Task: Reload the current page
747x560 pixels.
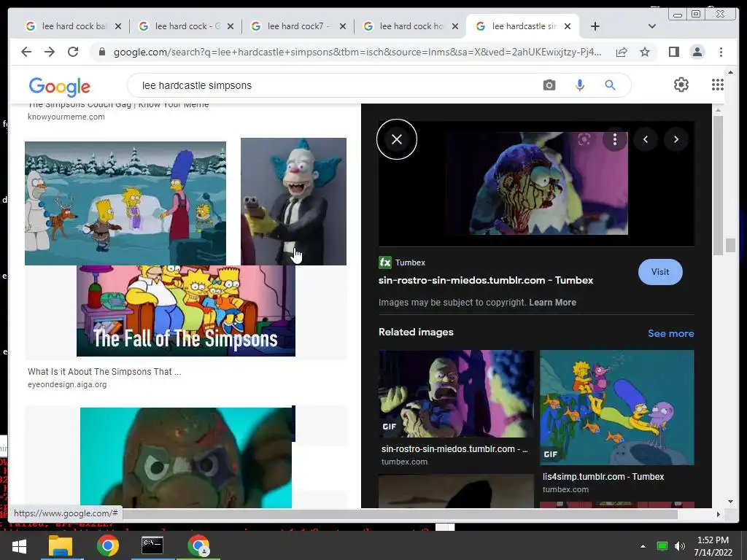Action: coord(73,52)
